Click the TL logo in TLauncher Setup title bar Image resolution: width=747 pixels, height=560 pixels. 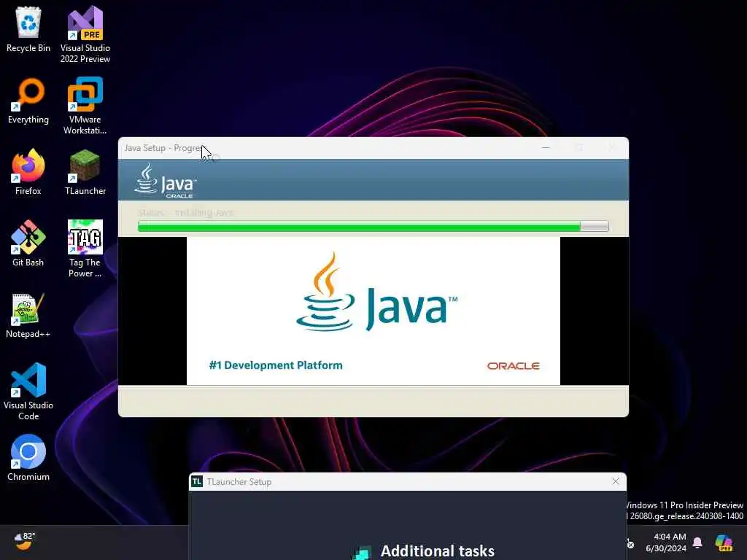coord(197,481)
